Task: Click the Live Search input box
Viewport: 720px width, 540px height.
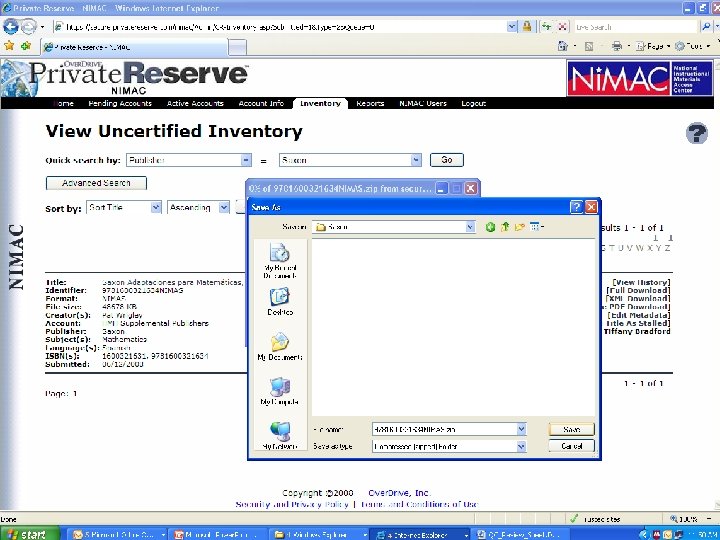Action: click(x=636, y=27)
